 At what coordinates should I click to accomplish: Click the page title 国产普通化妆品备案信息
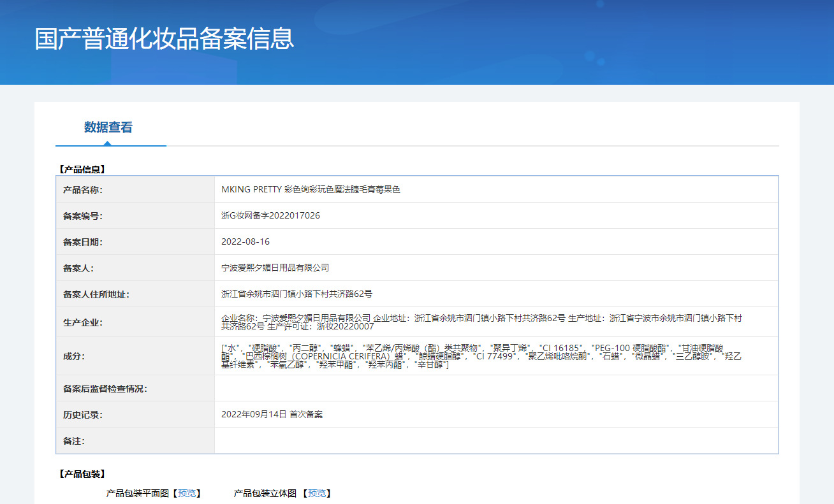tap(165, 39)
